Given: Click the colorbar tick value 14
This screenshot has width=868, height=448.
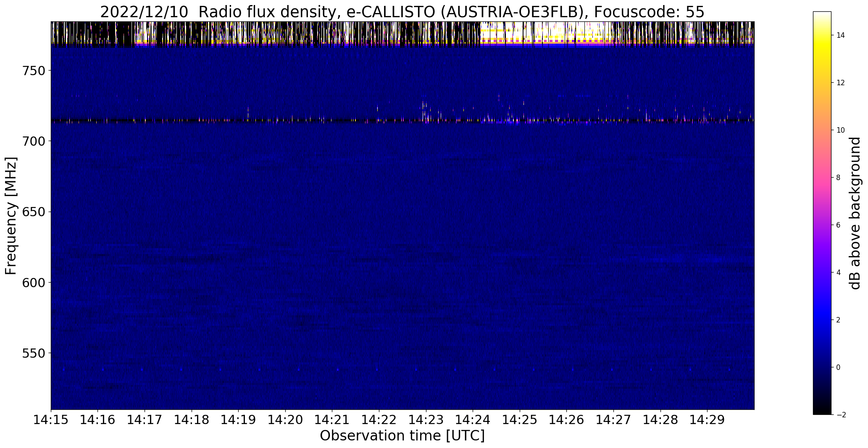Looking at the screenshot, I should tap(841, 35).
